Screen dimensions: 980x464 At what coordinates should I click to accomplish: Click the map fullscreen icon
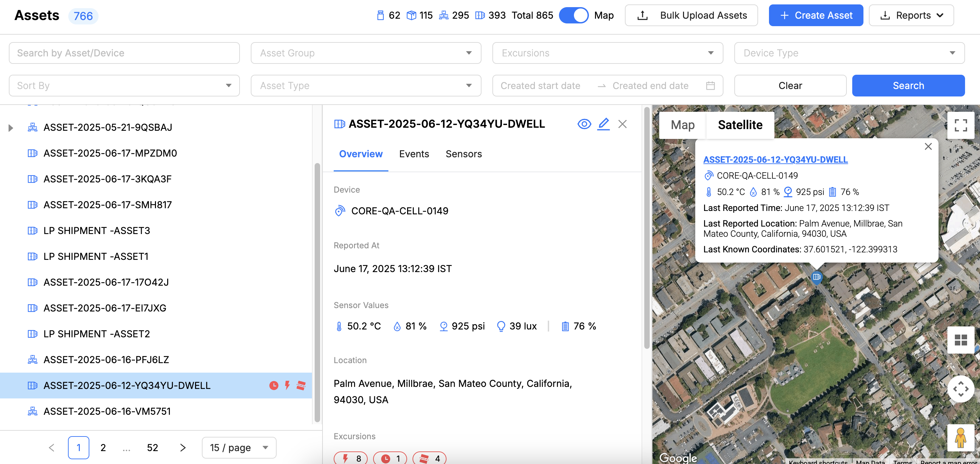[960, 125]
